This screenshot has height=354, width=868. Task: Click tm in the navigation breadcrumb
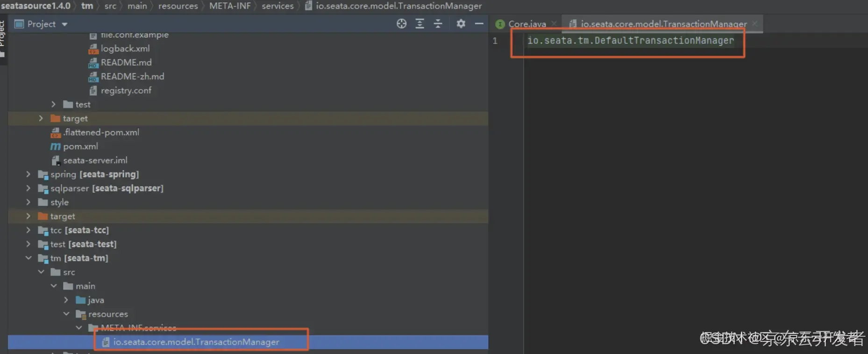(x=87, y=6)
